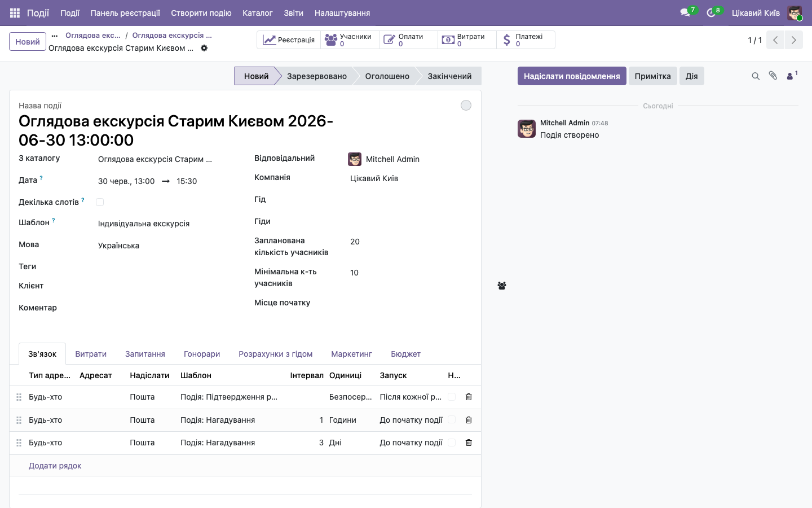Toggle checkbox in Підтвердження communication row
This screenshot has height=508, width=812.
452,397
